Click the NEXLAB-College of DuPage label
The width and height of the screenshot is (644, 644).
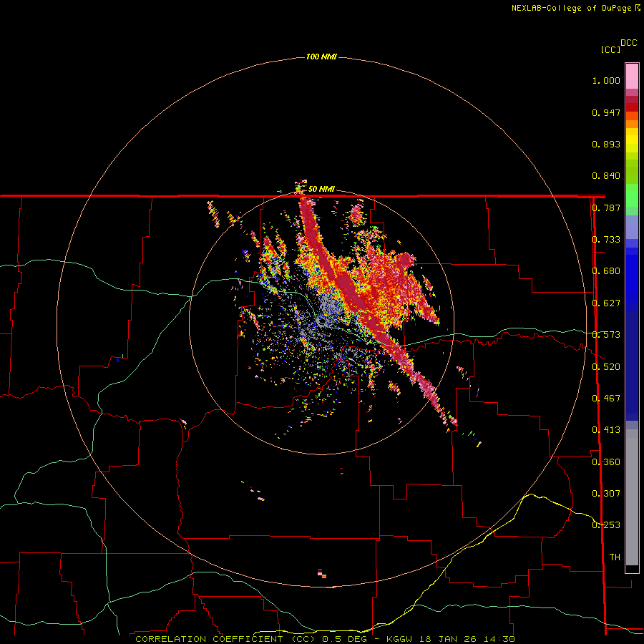575,8
